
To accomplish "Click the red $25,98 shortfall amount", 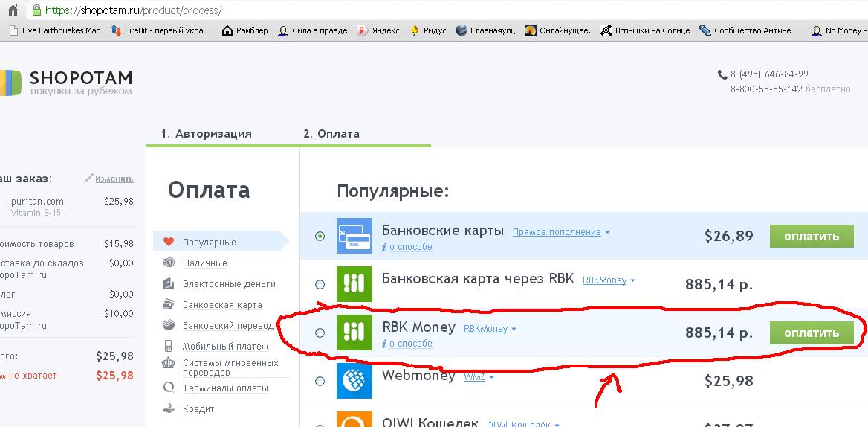I will pos(114,376).
